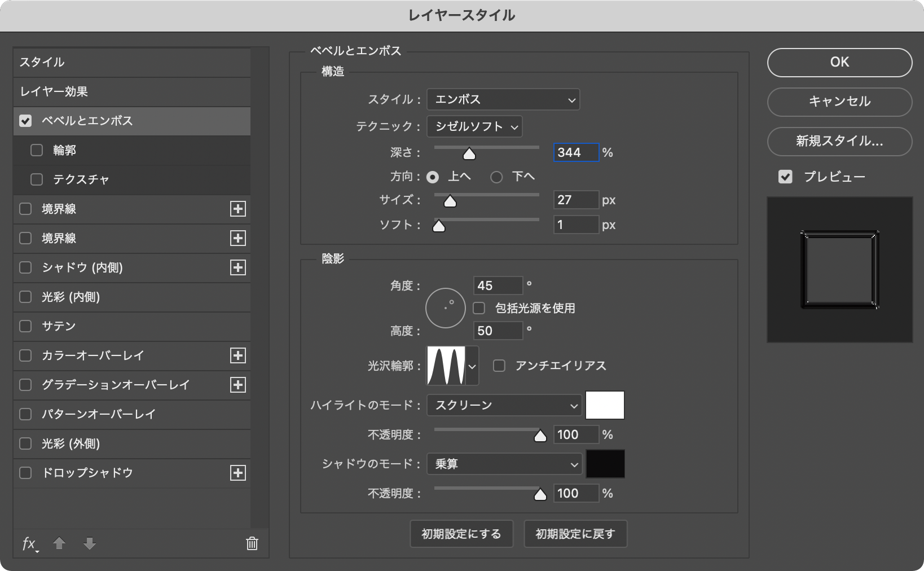Add another シャドウ (内側) with plus icon
The width and height of the screenshot is (924, 571).
(238, 267)
